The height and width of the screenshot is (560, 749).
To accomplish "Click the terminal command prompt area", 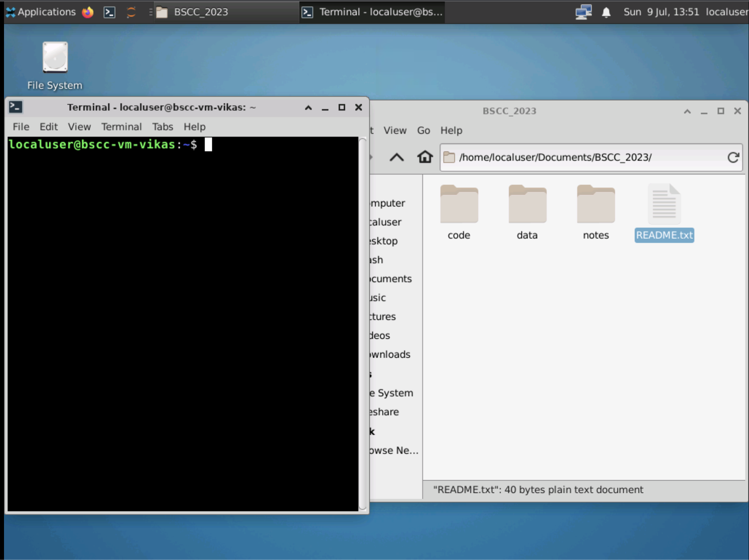I will coord(183,324).
